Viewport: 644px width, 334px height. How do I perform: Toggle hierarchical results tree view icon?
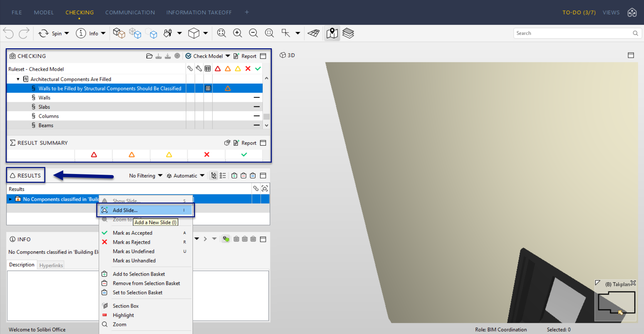(x=214, y=176)
